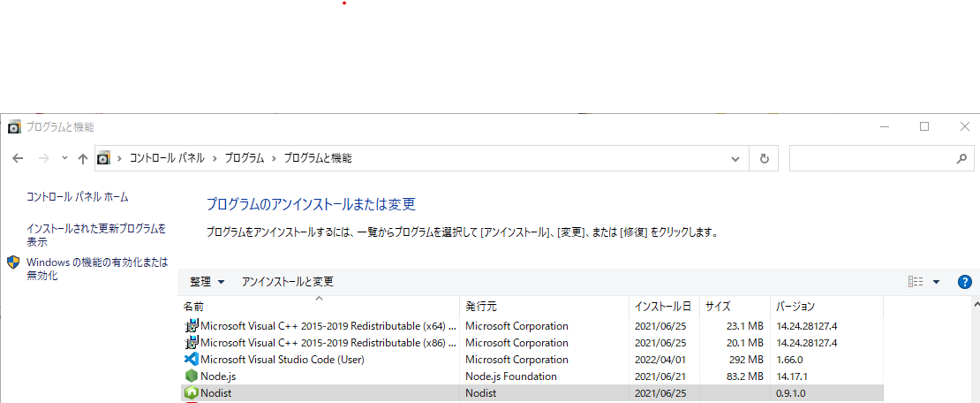Sort by バージョン column header
Screen dimensions: 980x403
(x=827, y=307)
